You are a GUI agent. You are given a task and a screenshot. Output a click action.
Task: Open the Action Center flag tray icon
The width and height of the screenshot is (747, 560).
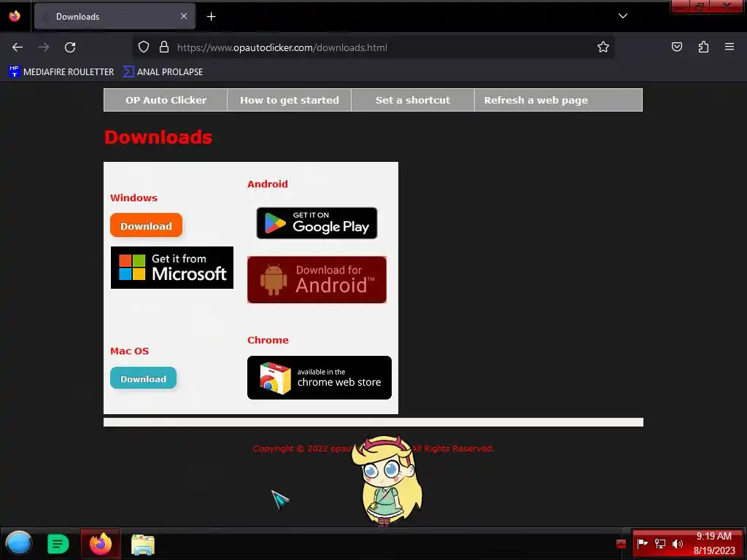pos(642,543)
